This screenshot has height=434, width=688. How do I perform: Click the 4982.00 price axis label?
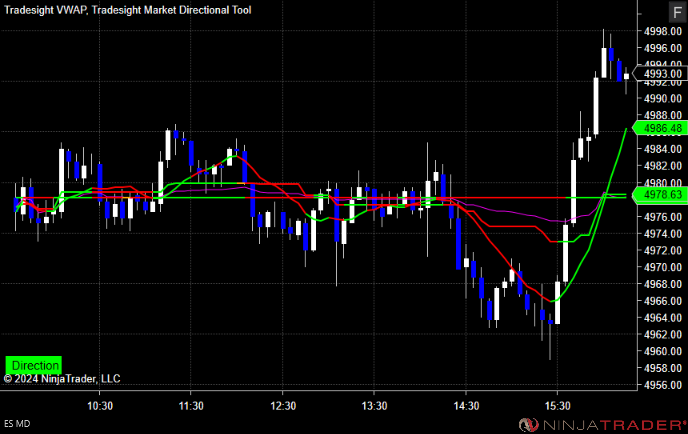click(x=663, y=166)
